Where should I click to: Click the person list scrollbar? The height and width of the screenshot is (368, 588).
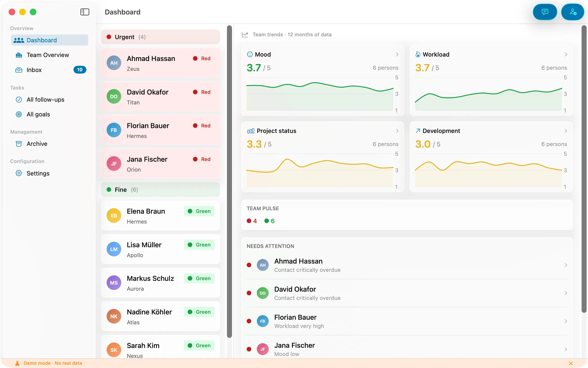coord(229,181)
